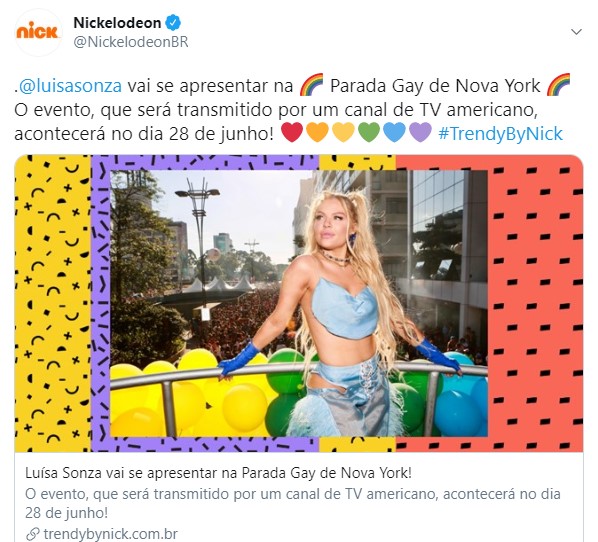Open the @luisasonza mention
Screen dimensions: 598x542
click(x=71, y=85)
